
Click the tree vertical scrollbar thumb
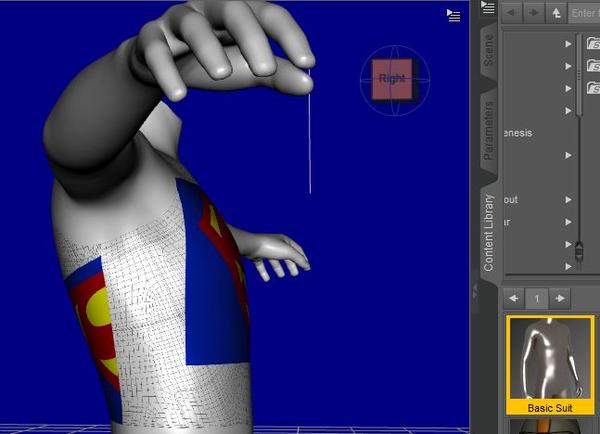pyautogui.click(x=580, y=76)
